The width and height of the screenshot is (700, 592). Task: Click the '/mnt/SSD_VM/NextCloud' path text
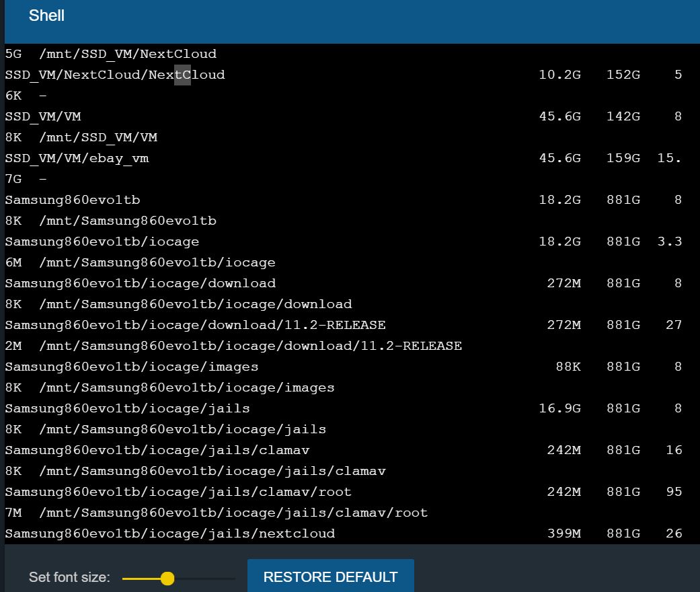coord(128,54)
